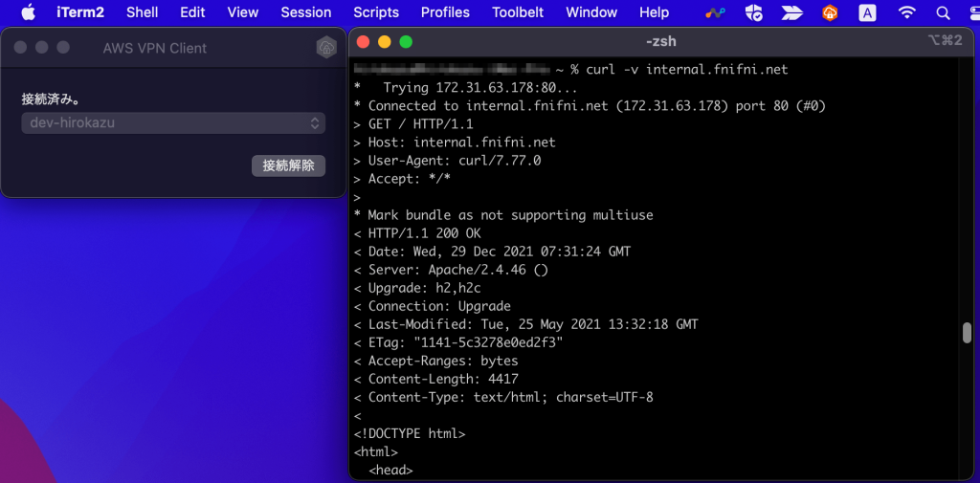Click the User-Agent: curl/7.77.0 line
Screen dimensions: 980x483
(447, 161)
